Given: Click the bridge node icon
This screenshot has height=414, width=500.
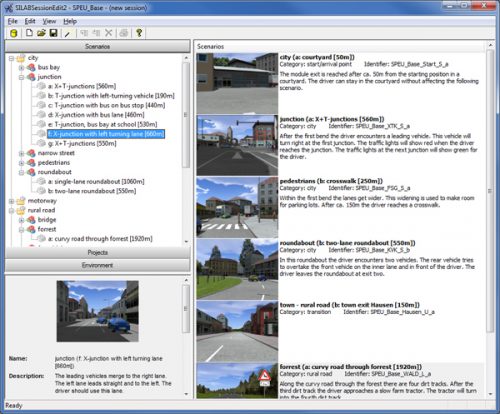Looking at the screenshot, I should coord(31,220).
